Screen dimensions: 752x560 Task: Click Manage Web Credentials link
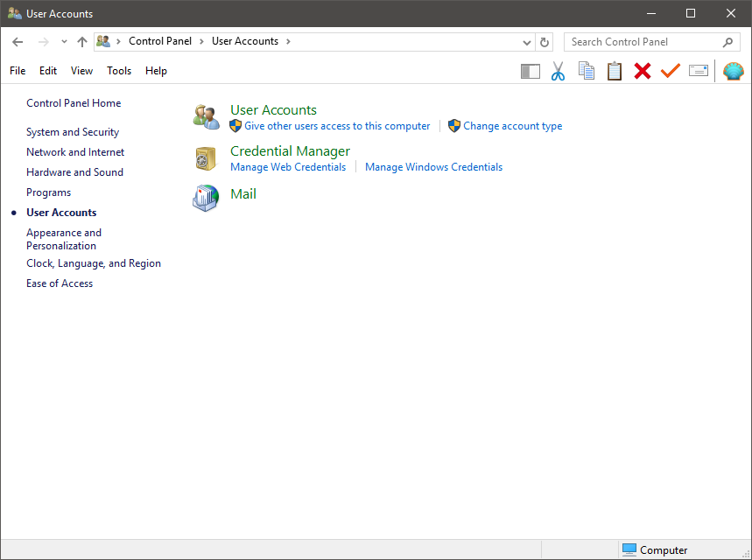(288, 167)
